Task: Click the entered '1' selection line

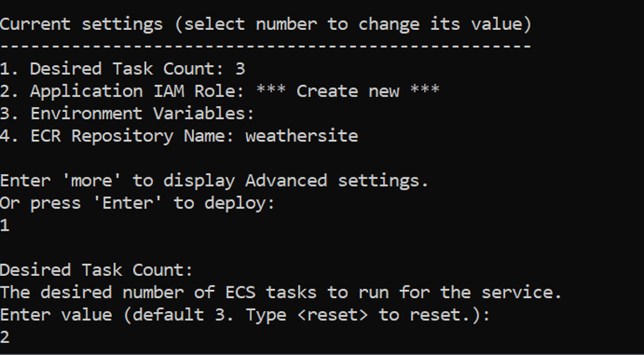Action: [5, 226]
